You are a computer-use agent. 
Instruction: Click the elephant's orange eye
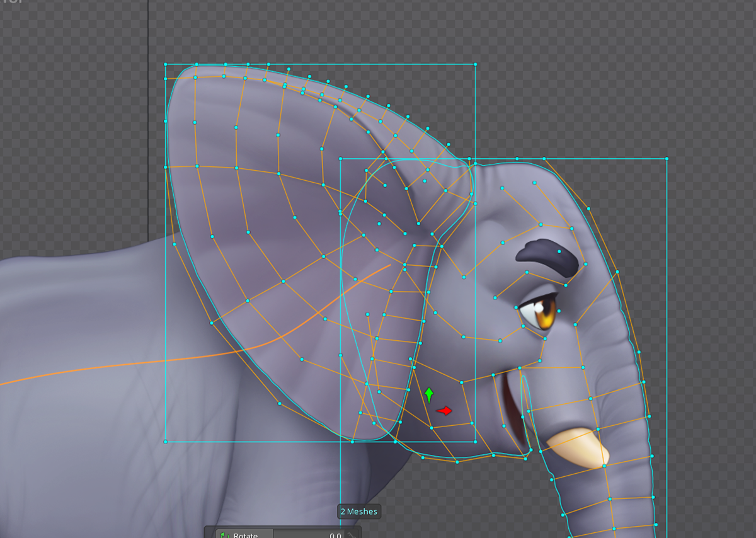coord(544,312)
